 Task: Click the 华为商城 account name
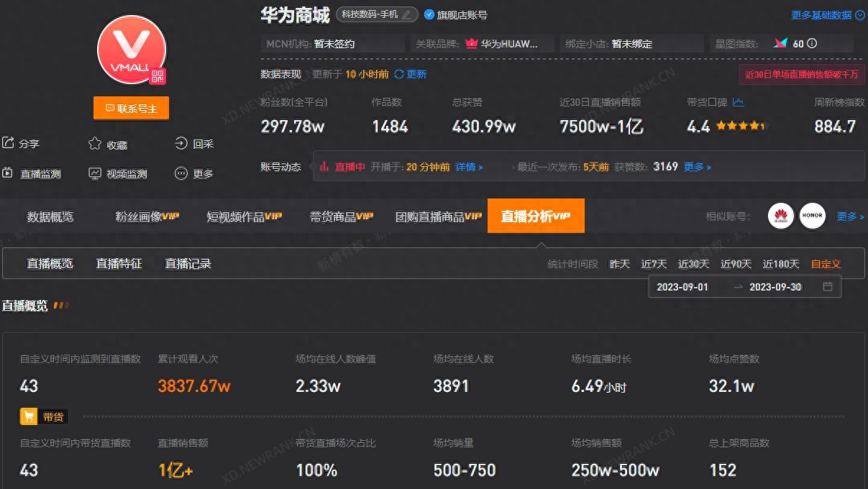[295, 14]
